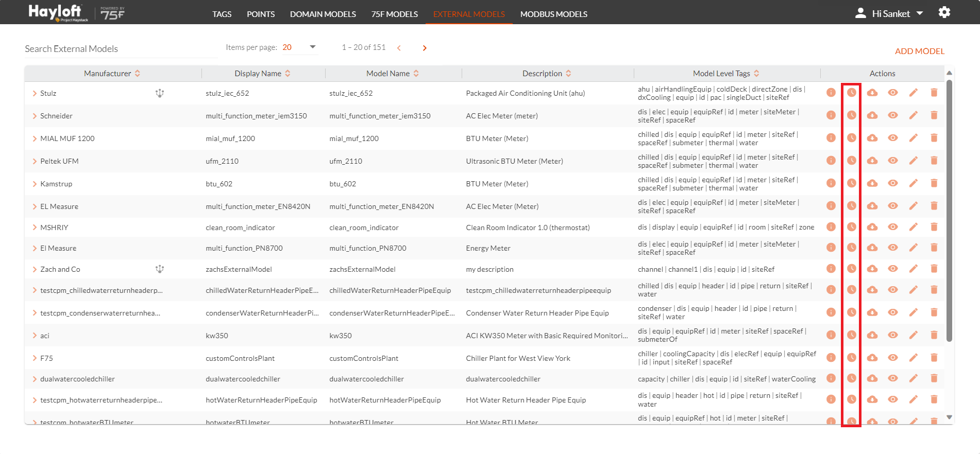980x454 pixels.
Task: Preview the F75 customControlsPlant model
Action: [893, 358]
